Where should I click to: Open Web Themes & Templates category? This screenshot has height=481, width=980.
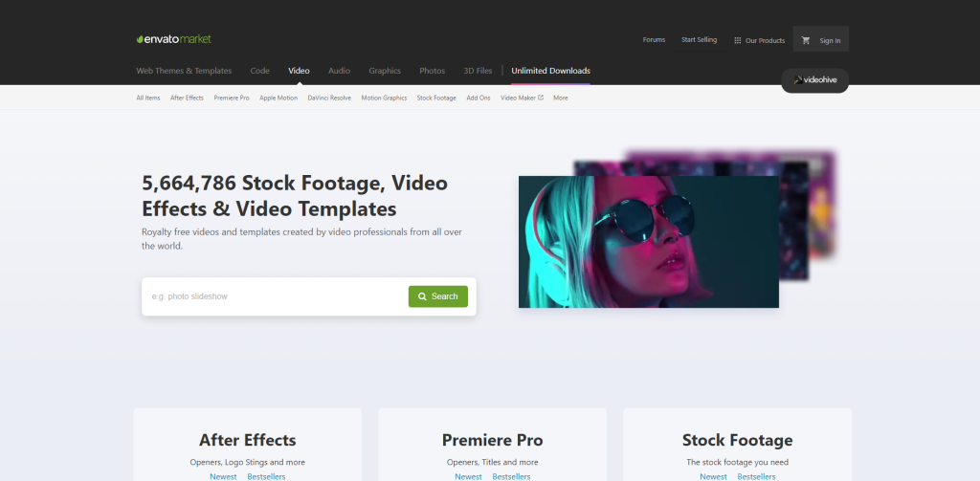(184, 71)
